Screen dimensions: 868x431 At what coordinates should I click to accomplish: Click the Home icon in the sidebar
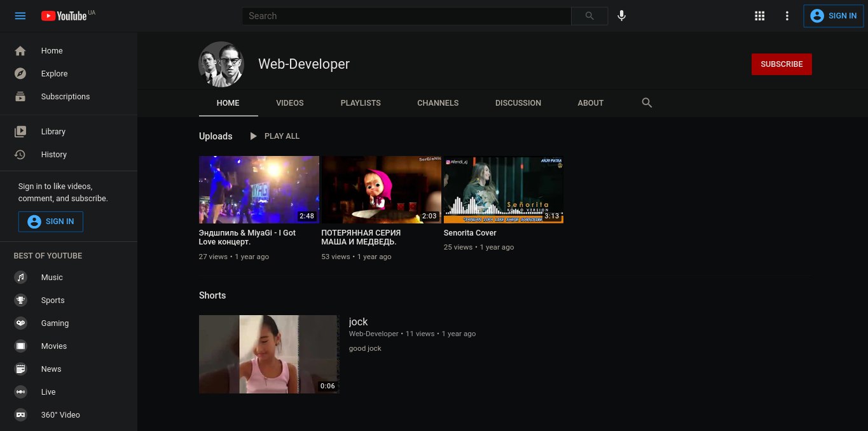pos(20,51)
